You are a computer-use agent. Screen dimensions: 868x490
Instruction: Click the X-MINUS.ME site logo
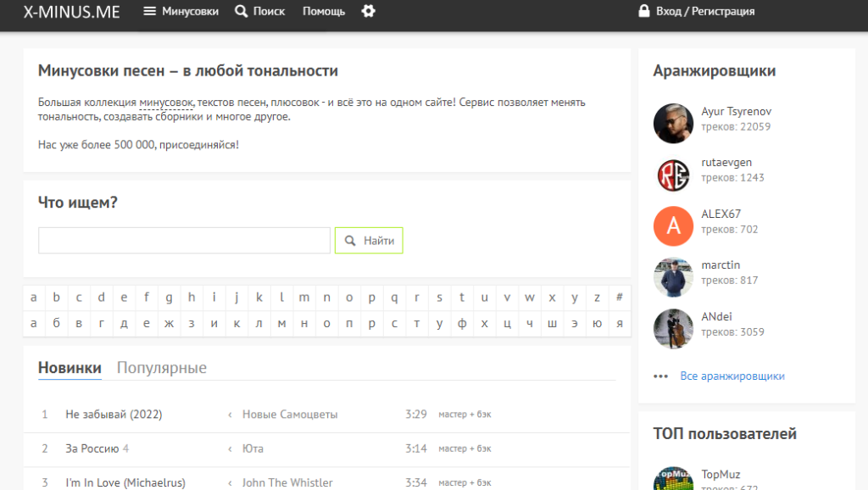coord(71,12)
